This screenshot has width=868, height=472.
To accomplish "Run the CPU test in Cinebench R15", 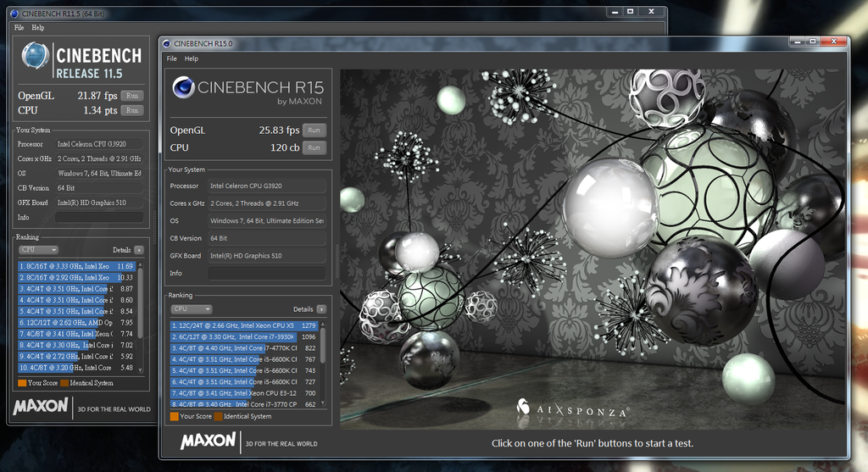I will click(314, 147).
